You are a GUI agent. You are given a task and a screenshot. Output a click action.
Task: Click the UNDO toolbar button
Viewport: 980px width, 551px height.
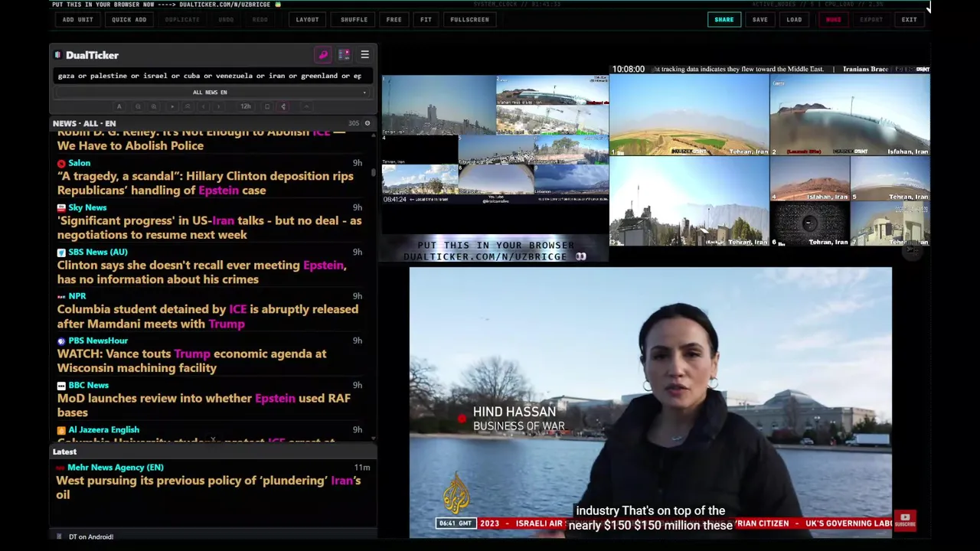click(x=226, y=19)
